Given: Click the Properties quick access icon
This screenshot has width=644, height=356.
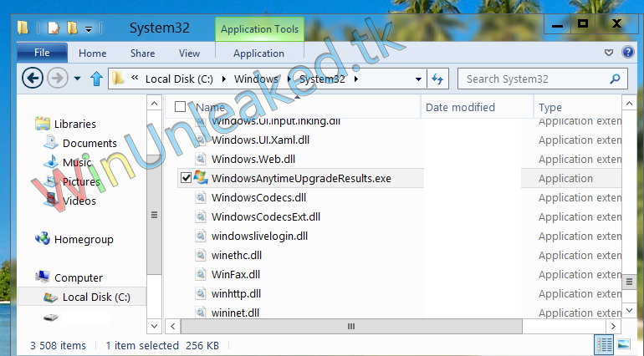Looking at the screenshot, I should tap(54, 28).
